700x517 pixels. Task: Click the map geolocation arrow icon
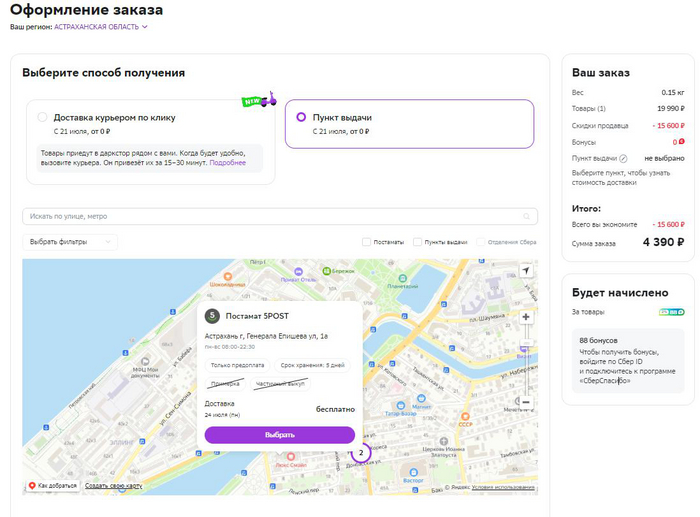[526, 271]
